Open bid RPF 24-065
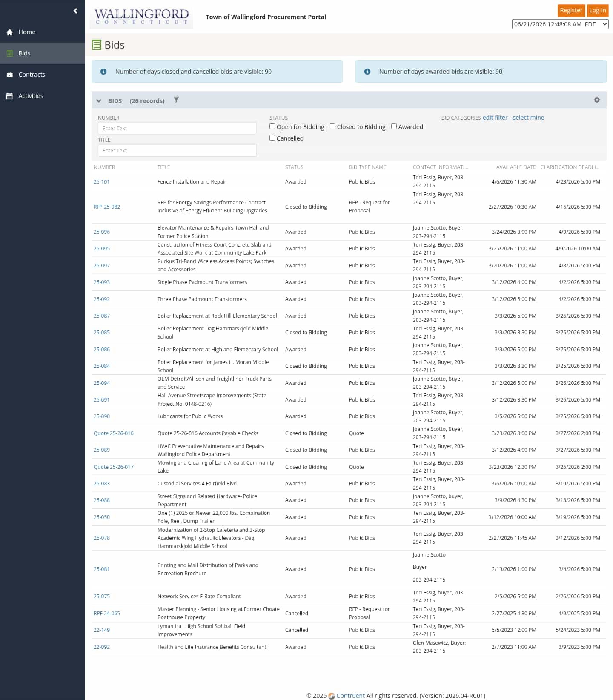Image resolution: width=613 pixels, height=700 pixels. click(107, 614)
